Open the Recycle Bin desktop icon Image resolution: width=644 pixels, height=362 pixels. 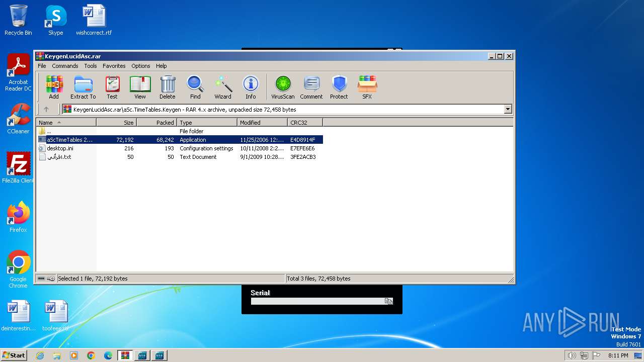[x=18, y=20]
